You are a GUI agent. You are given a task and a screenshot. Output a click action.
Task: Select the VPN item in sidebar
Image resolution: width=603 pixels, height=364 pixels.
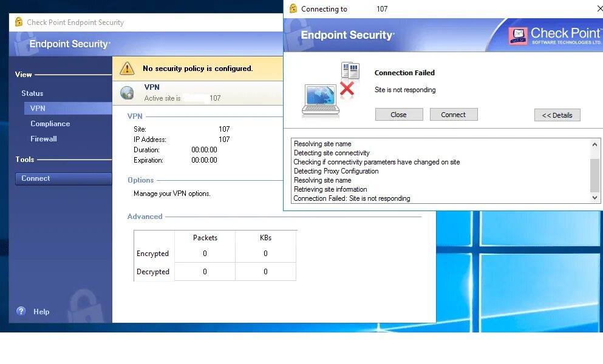coord(68,109)
